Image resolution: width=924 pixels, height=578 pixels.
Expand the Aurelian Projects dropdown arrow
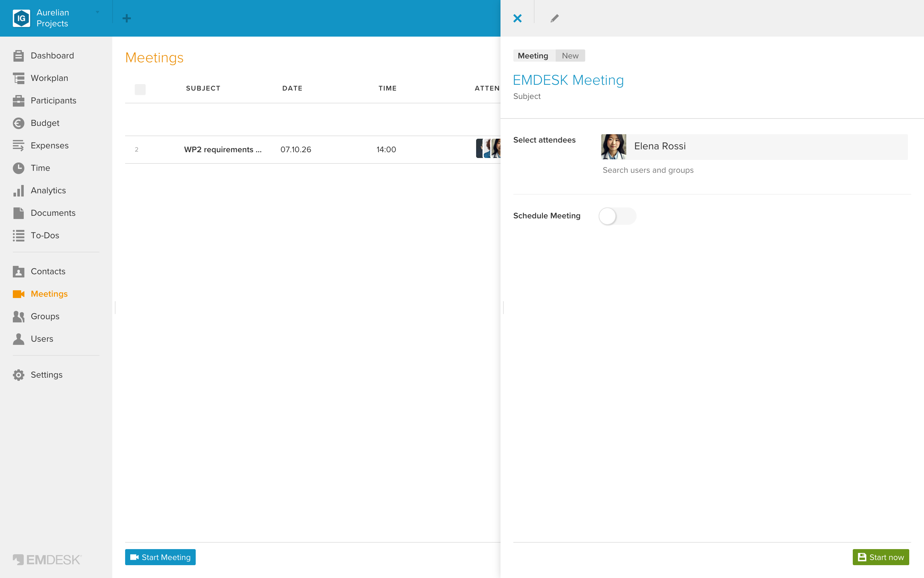click(98, 12)
